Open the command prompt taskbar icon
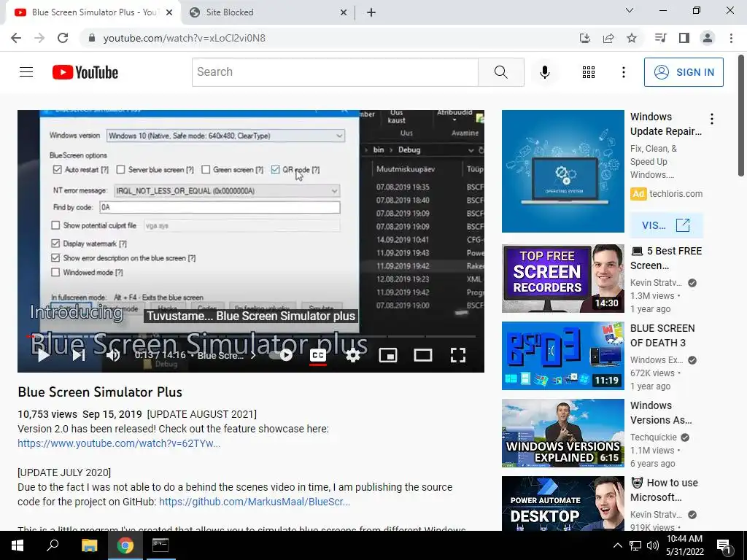747x560 pixels. click(x=160, y=545)
